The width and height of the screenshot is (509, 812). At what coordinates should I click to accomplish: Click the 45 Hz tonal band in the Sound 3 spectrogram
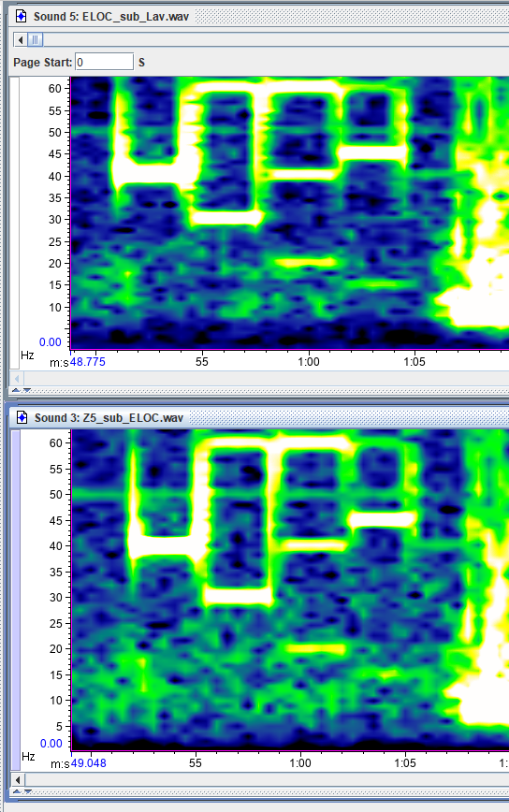point(382,519)
